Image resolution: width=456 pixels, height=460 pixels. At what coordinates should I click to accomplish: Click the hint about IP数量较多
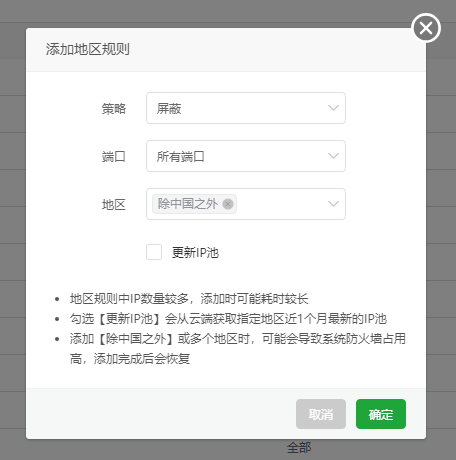click(x=189, y=299)
